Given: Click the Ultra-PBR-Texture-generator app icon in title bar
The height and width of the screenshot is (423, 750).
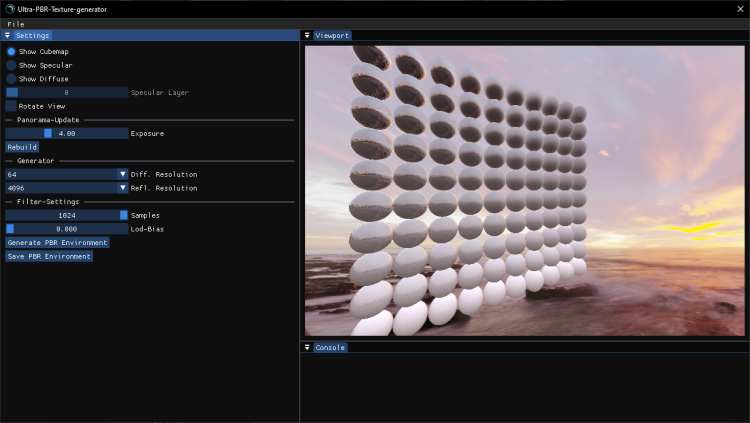Looking at the screenshot, I should tap(9, 9).
